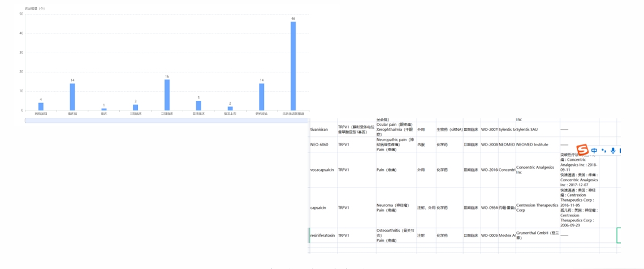This screenshot has height=269, width=644.
Task: Select the 'Neuropathic pain' indication cell
Action: (x=396, y=144)
